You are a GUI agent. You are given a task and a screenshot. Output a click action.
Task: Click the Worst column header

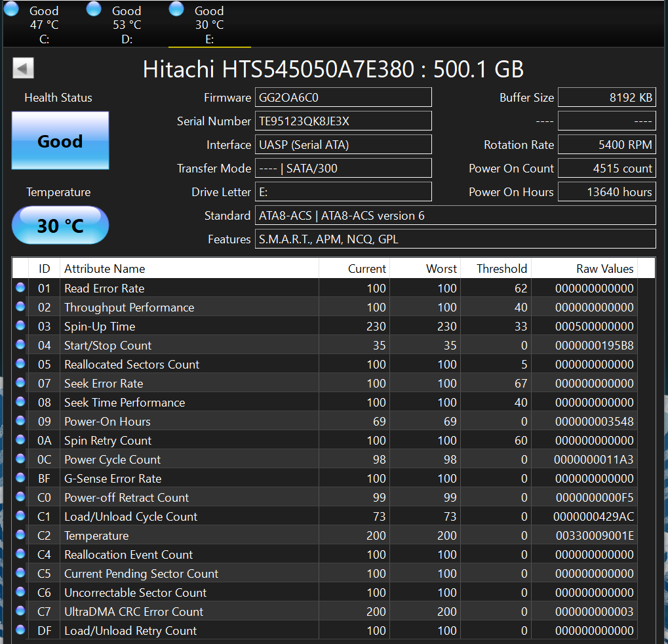point(425,268)
